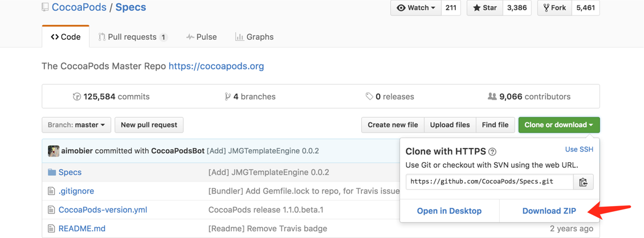Open the Pulse tab
The image size is (644, 238).
tap(201, 37)
